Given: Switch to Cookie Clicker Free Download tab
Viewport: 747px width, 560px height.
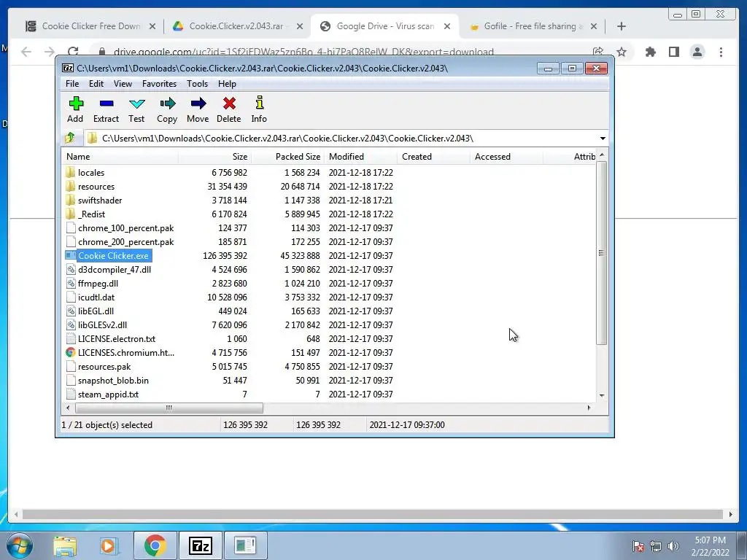Looking at the screenshot, I should click(x=90, y=26).
